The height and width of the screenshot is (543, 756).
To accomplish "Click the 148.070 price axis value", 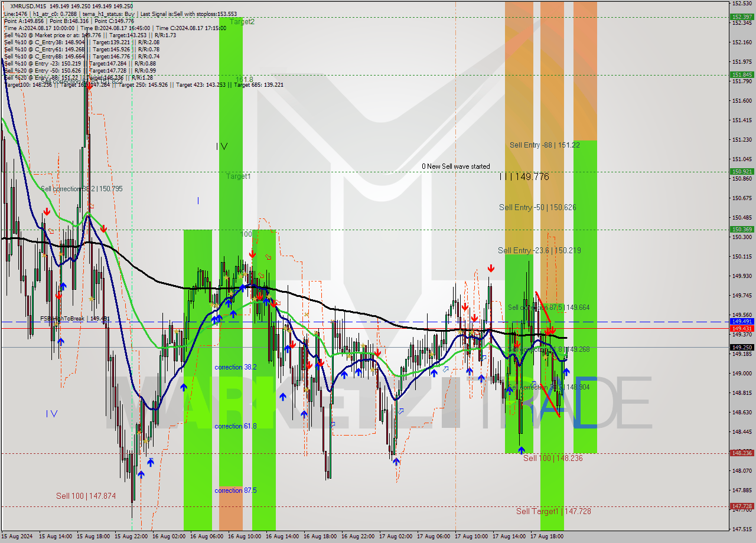I will click(741, 471).
